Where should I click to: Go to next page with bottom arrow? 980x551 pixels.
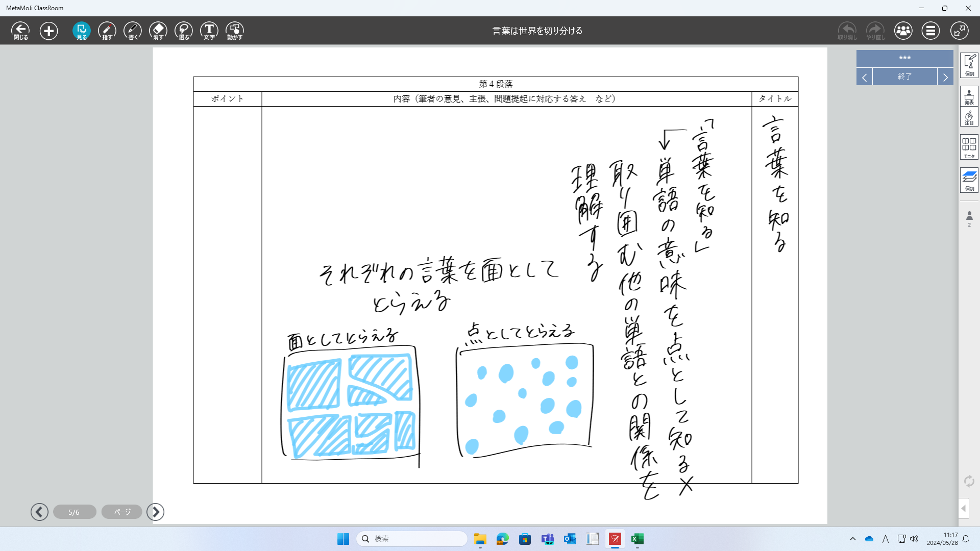155,512
